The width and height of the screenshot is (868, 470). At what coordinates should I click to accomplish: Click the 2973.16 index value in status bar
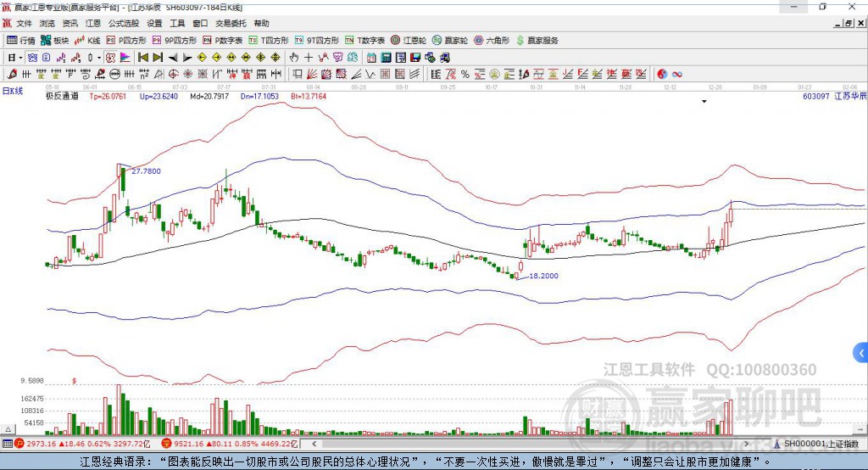tap(41, 444)
